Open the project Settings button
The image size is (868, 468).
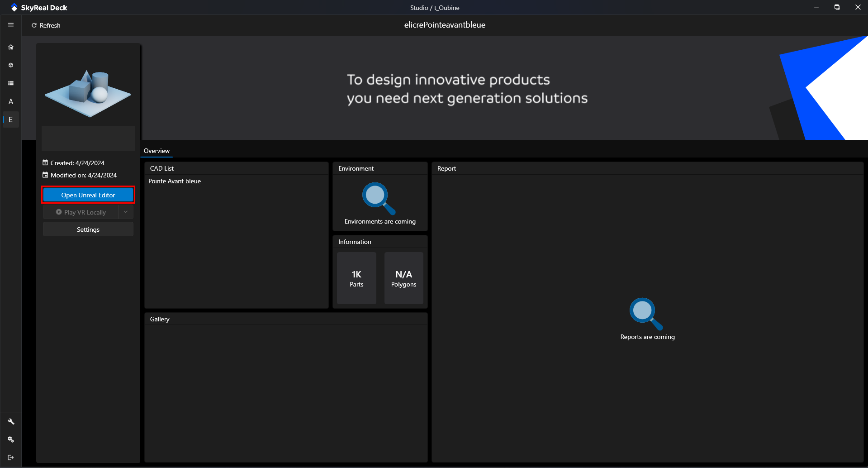[88, 229]
